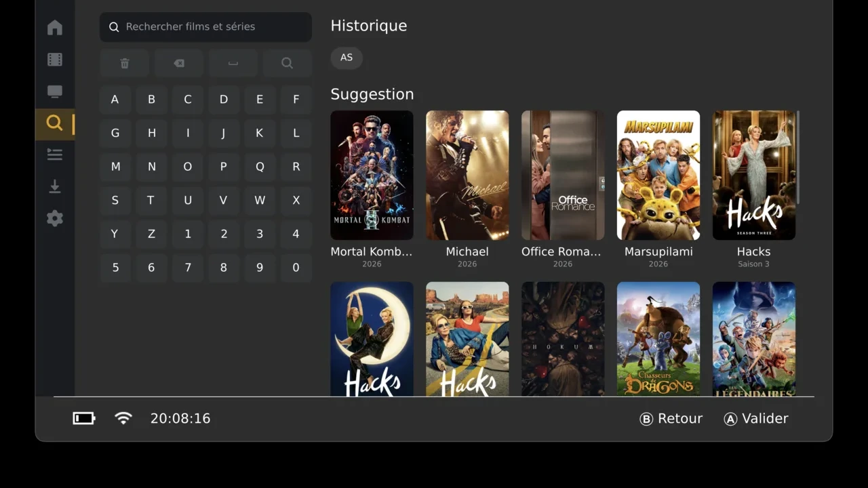The width and height of the screenshot is (868, 488).
Task: Open the Home section in sidebar
Action: click(x=55, y=28)
